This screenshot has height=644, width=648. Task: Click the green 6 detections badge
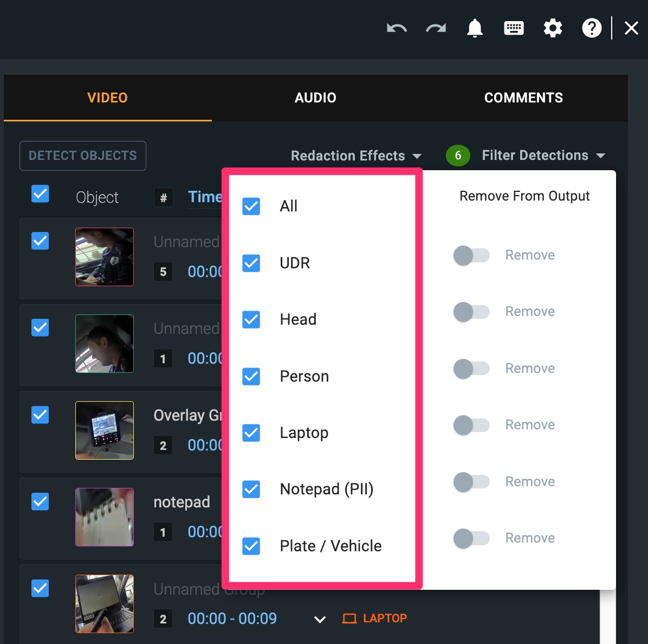pos(458,156)
